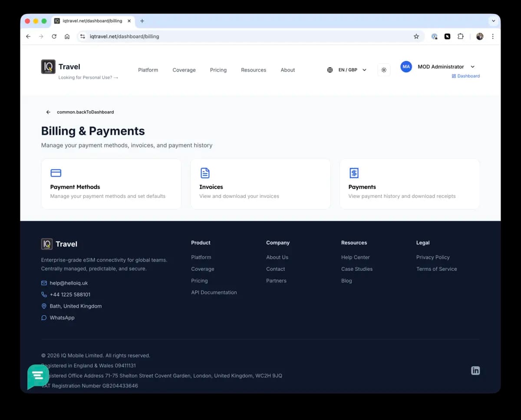Expand the EN / GBP language selector
The height and width of the screenshot is (420, 521).
(347, 70)
